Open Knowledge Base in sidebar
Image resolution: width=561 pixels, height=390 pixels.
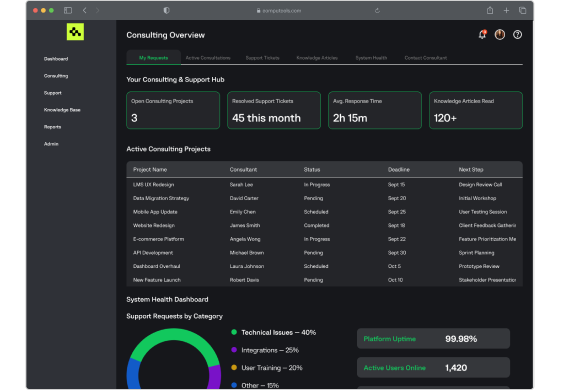coord(62,110)
